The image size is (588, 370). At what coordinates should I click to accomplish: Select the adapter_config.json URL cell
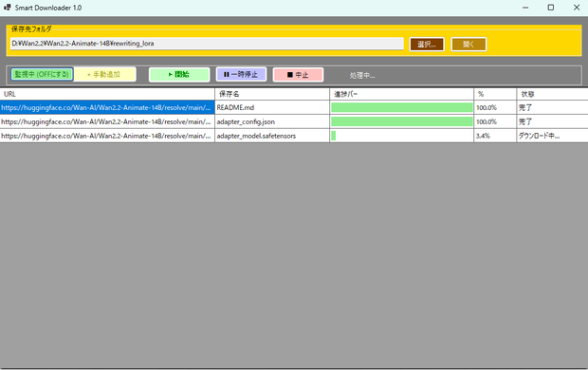tap(107, 121)
